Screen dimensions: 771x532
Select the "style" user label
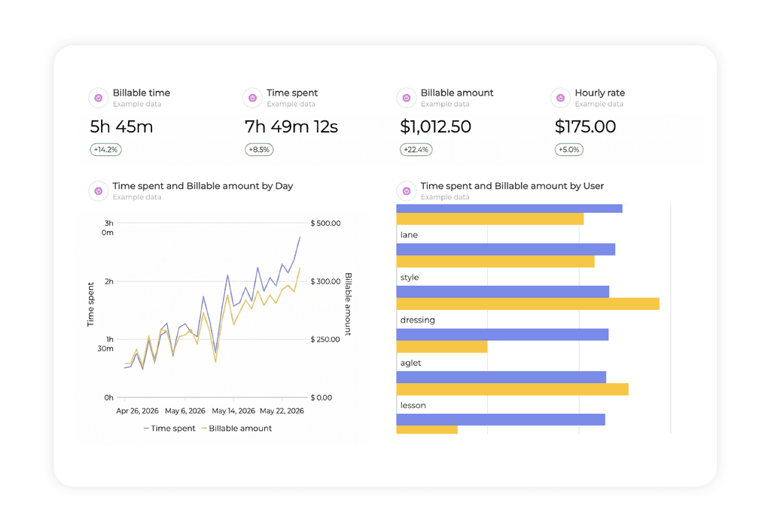(x=410, y=278)
